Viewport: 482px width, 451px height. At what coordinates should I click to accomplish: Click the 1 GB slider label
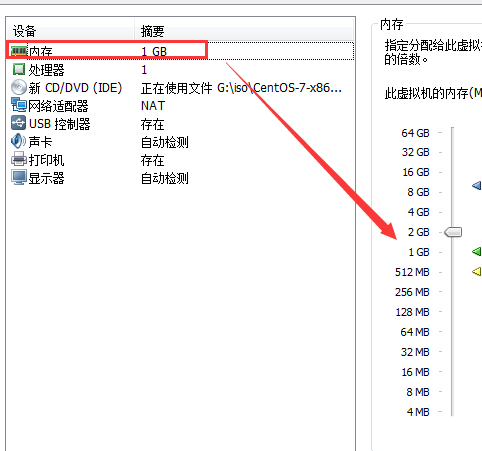coord(419,252)
